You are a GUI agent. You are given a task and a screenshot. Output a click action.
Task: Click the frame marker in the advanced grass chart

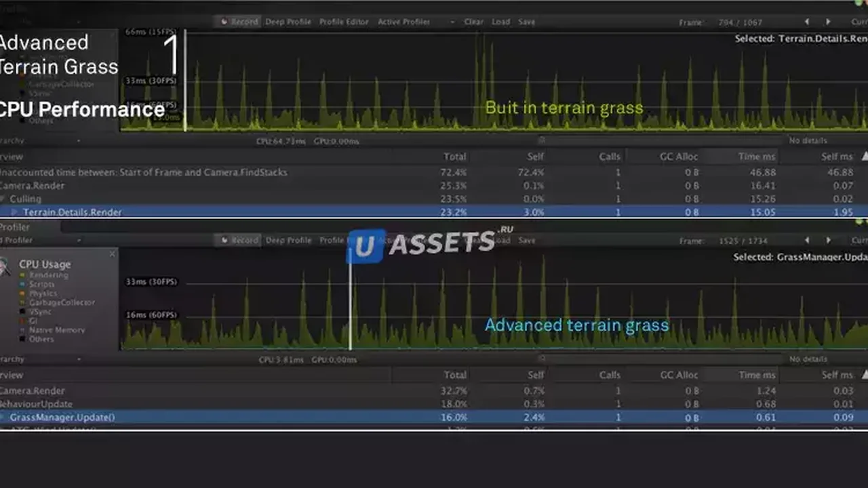tap(350, 298)
